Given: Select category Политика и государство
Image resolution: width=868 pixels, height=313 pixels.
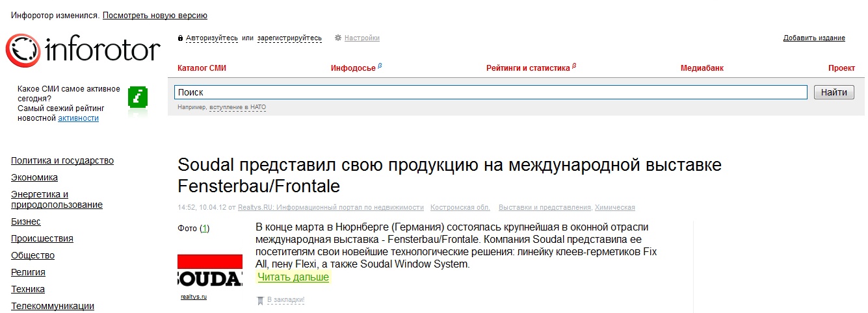Looking at the screenshot, I should tap(62, 160).
